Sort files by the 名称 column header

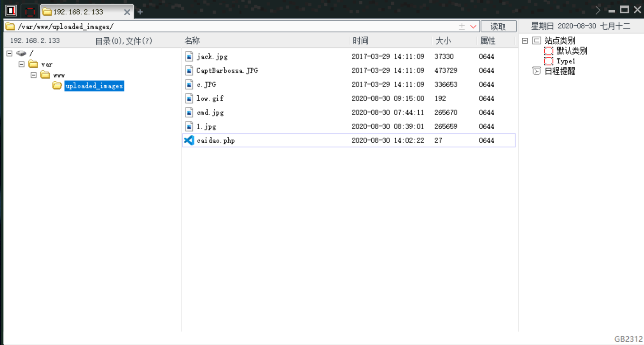pos(192,41)
